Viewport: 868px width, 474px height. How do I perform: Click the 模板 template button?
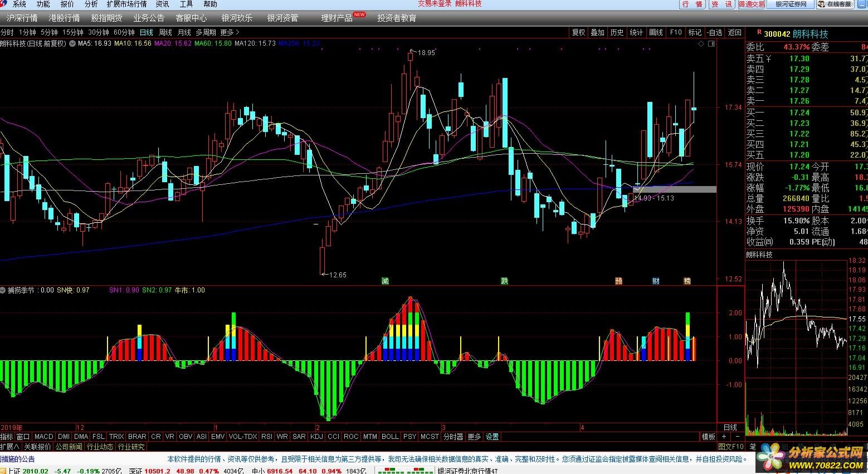[708, 437]
